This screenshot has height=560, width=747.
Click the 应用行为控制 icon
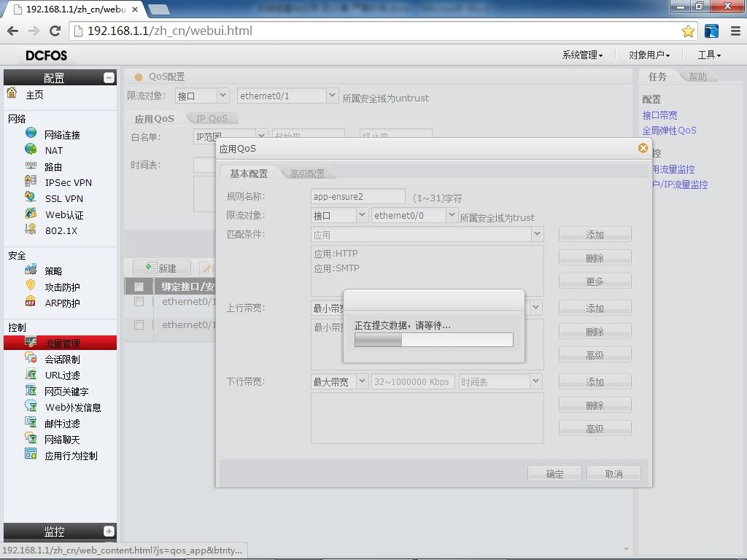point(31,454)
